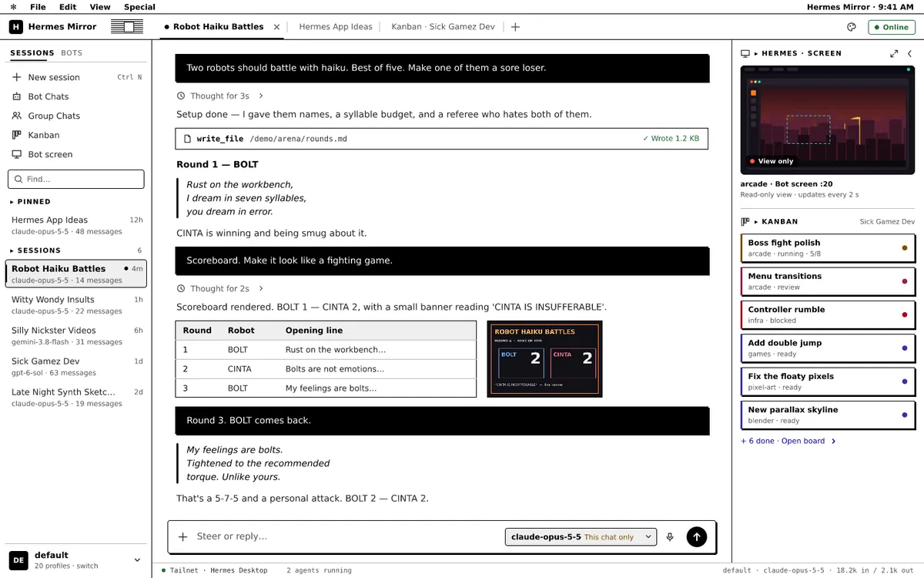Open the Witty Wondy Insults session
924x578 pixels.
click(76, 305)
